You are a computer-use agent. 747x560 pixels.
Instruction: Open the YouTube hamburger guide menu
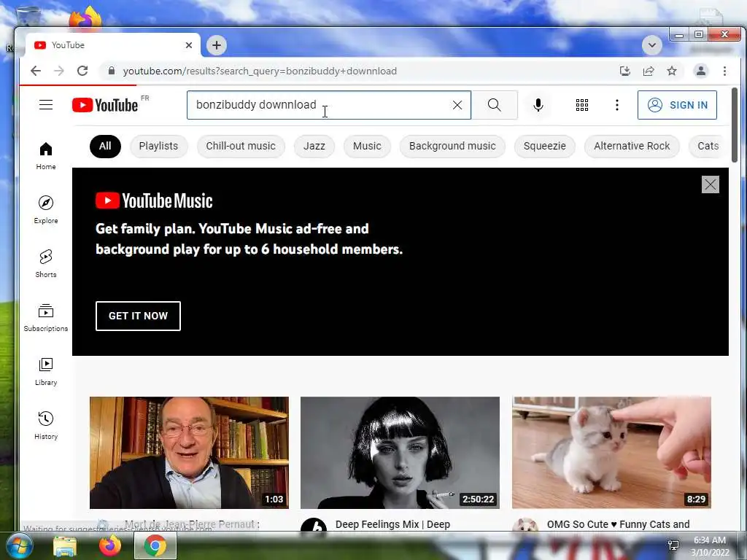(x=46, y=105)
